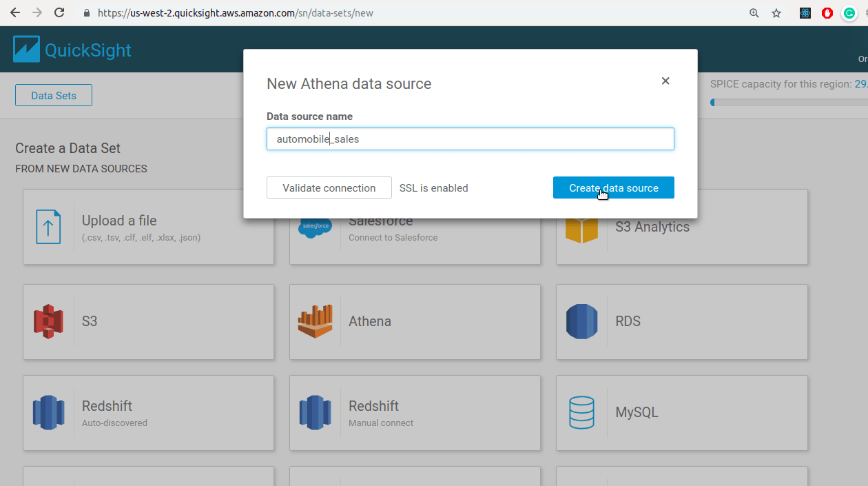Reload the QuickSight page
The width and height of the screenshot is (868, 486).
58,12
